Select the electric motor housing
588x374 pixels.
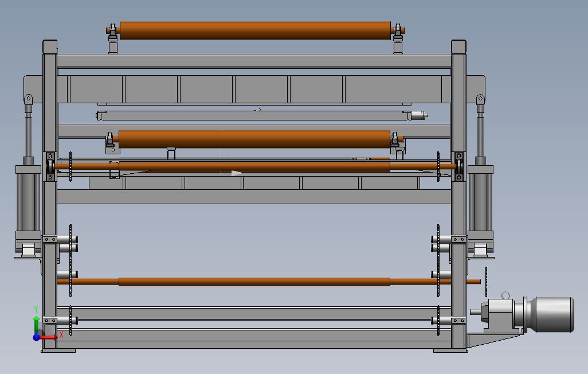click(x=551, y=314)
